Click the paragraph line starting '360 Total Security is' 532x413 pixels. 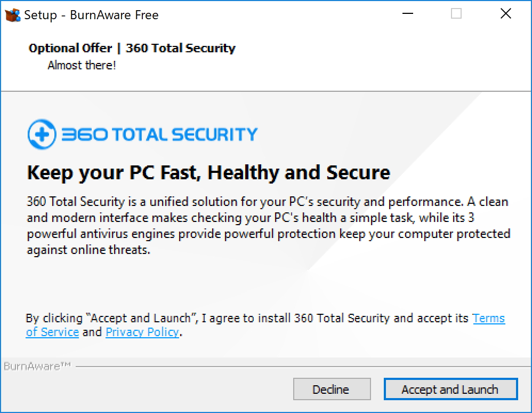point(267,202)
